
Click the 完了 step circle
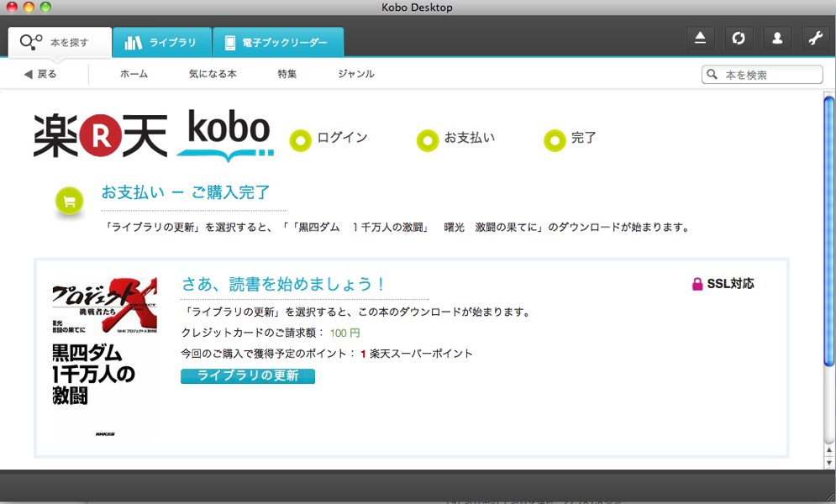coord(555,140)
